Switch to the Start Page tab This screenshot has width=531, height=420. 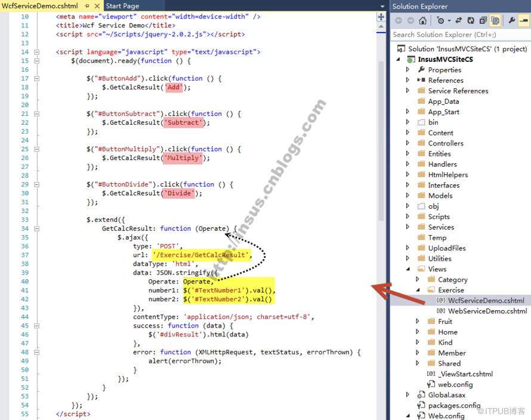point(122,6)
